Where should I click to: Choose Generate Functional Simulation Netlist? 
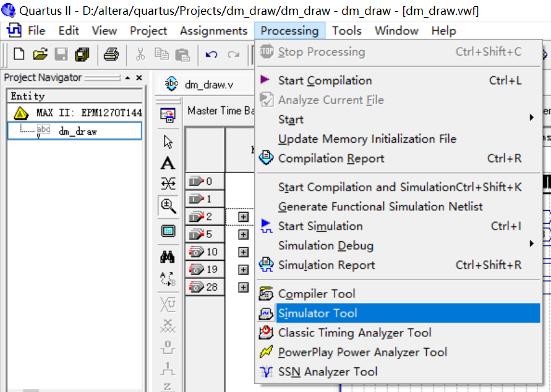(398, 207)
